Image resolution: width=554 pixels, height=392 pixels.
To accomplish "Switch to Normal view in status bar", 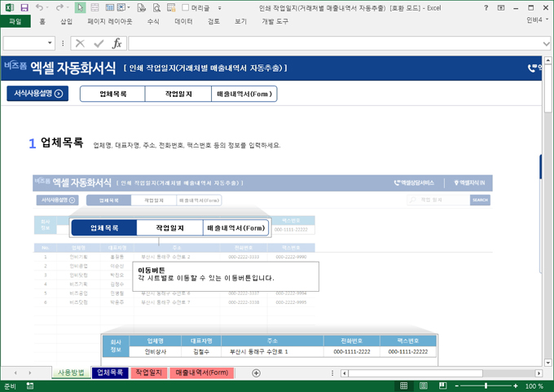I will click(403, 386).
